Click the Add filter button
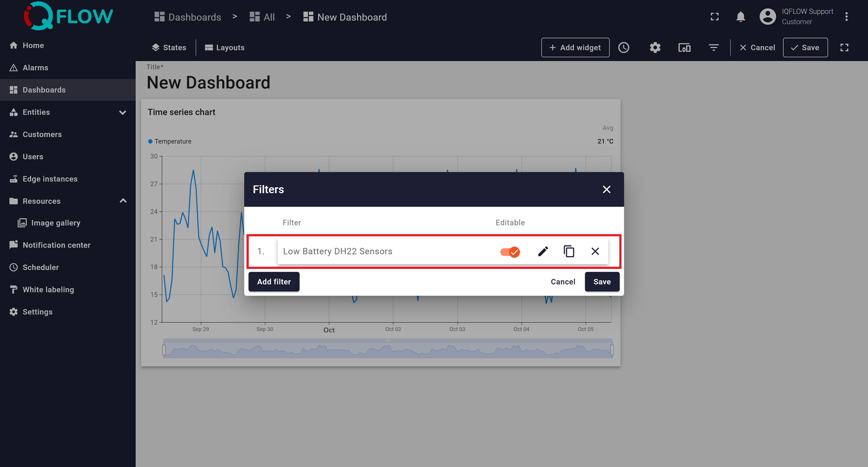This screenshot has height=467, width=868. 274,282
